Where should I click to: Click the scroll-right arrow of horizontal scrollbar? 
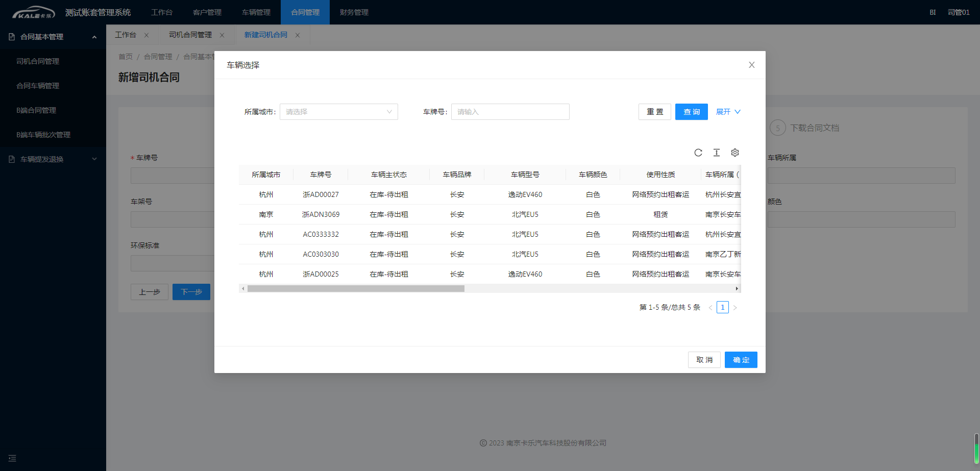pos(737,289)
